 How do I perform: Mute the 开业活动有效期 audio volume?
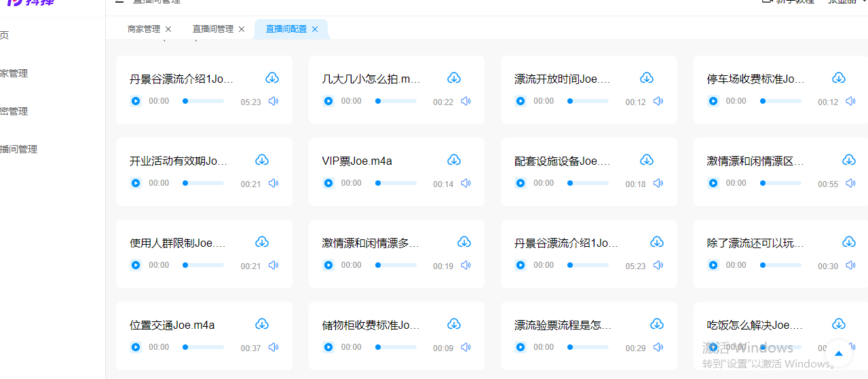[273, 183]
